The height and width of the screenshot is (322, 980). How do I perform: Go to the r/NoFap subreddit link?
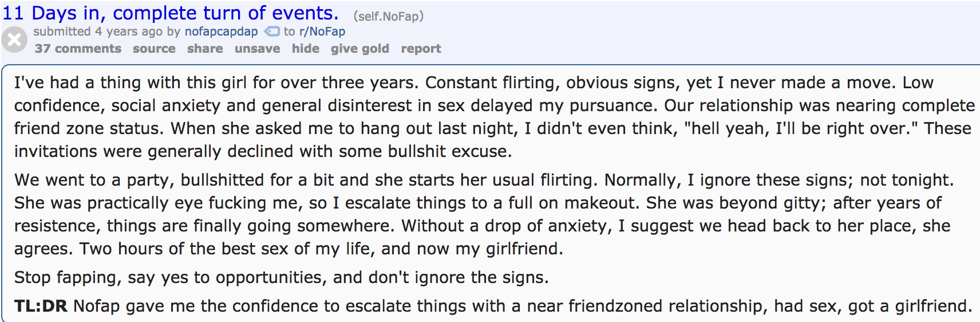322,32
